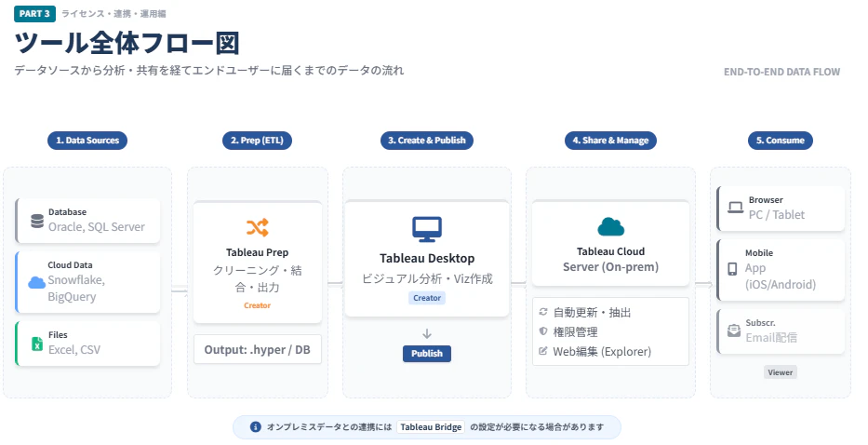
Task: Select the 2. Prep (ETL) step pill
Action: point(257,141)
